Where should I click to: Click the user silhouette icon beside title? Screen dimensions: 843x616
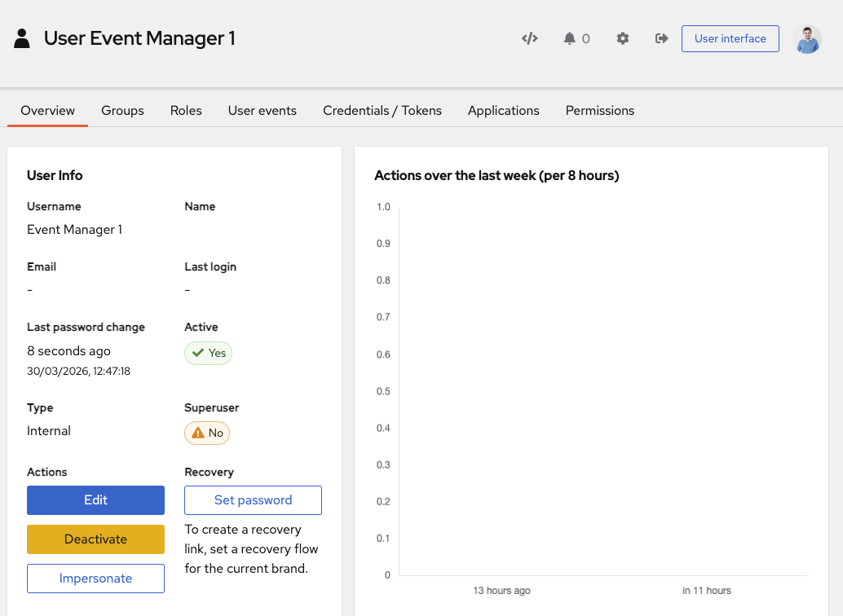(22, 38)
